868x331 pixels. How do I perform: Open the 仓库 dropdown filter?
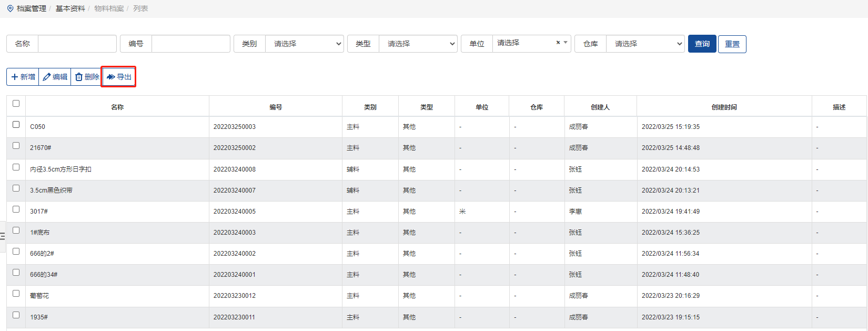(x=645, y=44)
